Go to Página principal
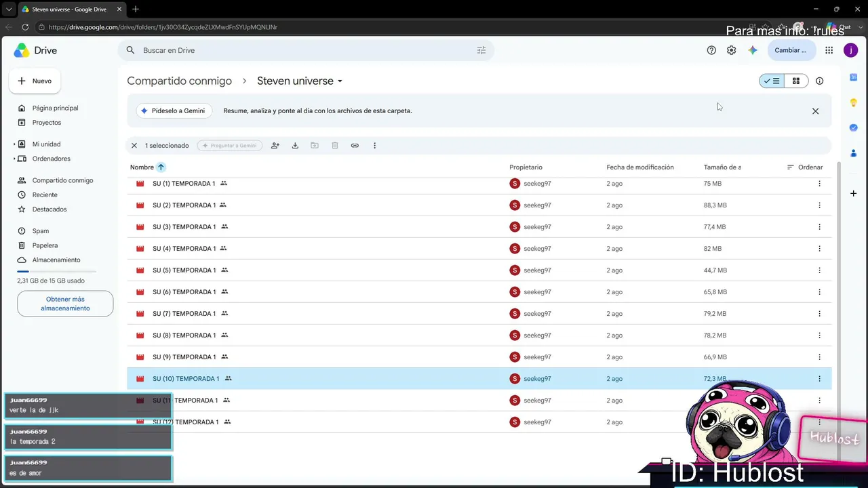The height and width of the screenshot is (488, 868). 56,108
